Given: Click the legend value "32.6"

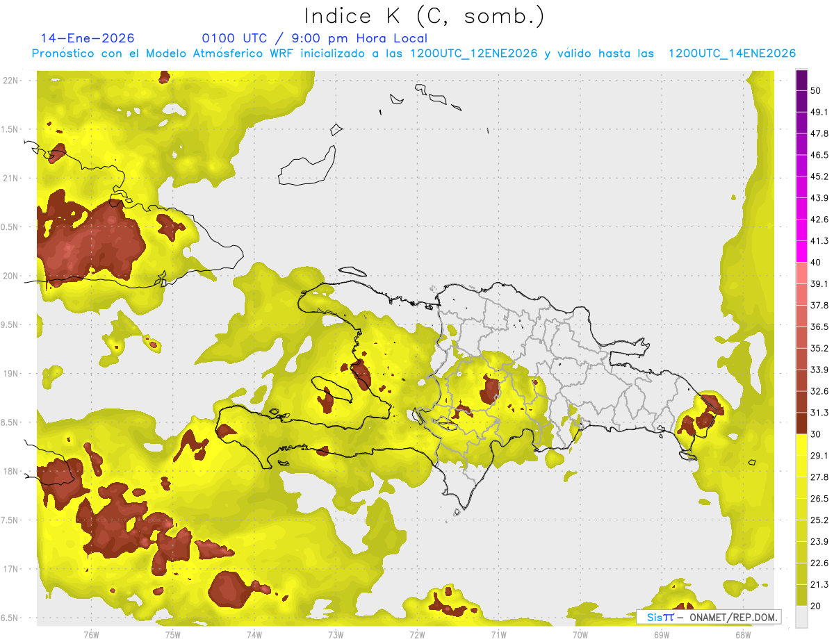Looking at the screenshot, I should pos(819,391).
